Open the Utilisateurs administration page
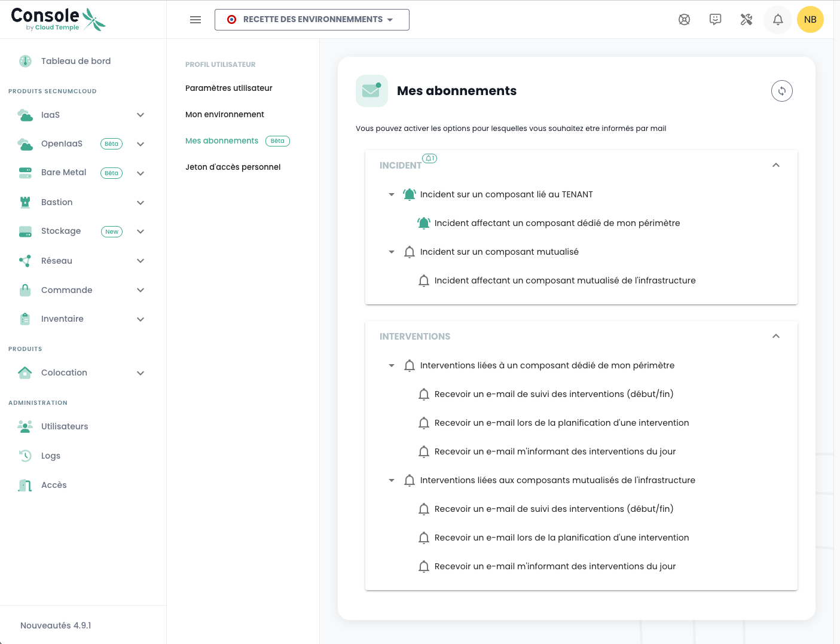The width and height of the screenshot is (840, 644). click(65, 426)
